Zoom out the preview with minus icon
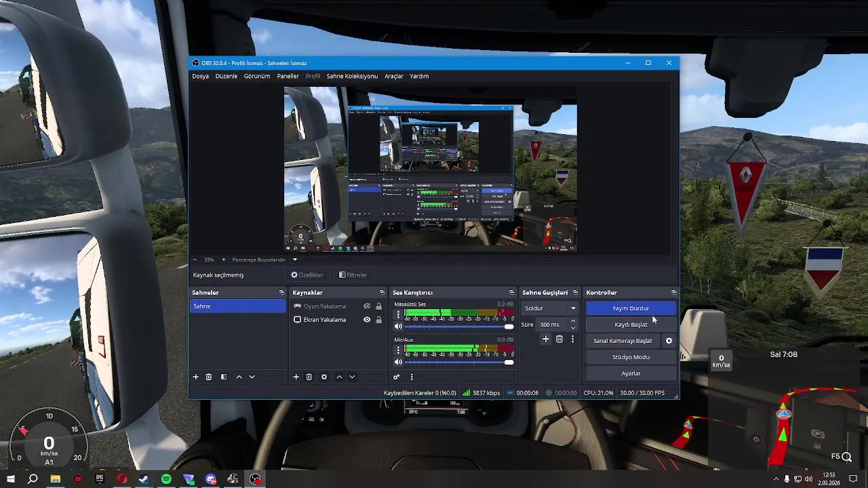This screenshot has width=868, height=488. (195, 260)
